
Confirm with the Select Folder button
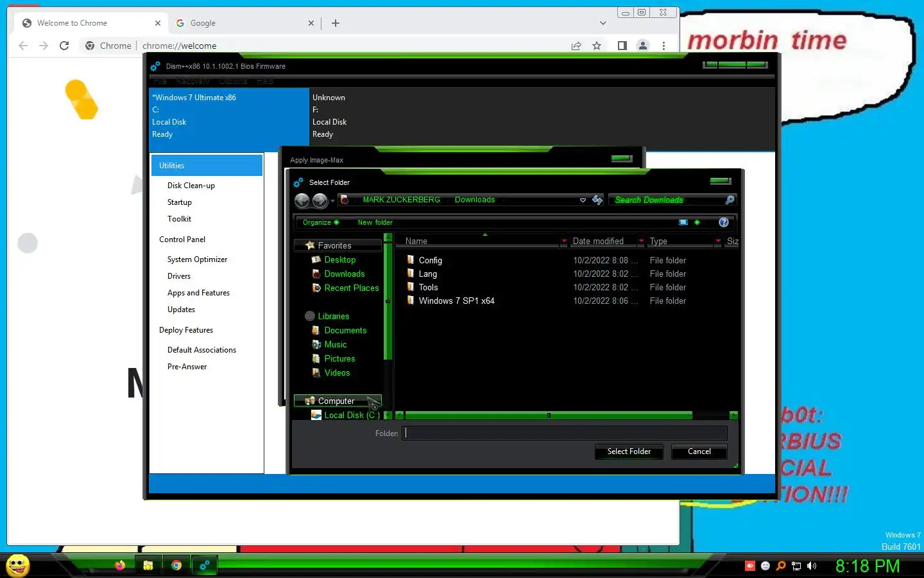(629, 451)
